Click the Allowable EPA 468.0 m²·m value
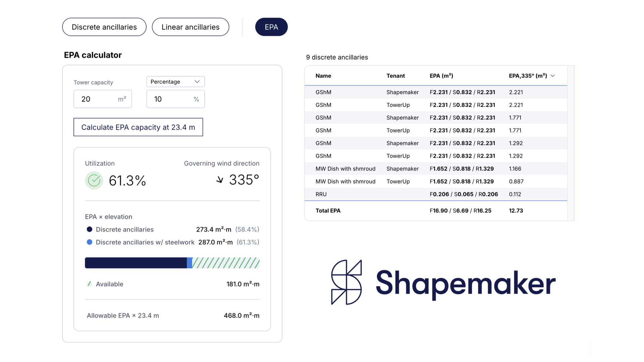The image size is (644, 362). (x=241, y=315)
